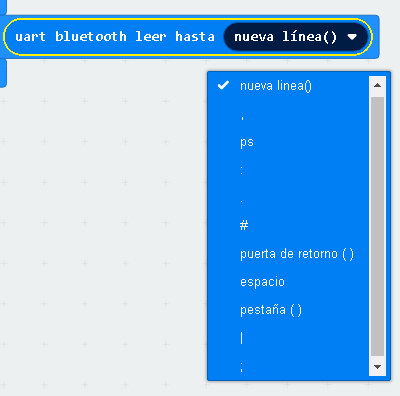Open the nueva línea() dropdown arrow on block
Image resolution: width=400 pixels, height=396 pixels.
click(x=352, y=37)
